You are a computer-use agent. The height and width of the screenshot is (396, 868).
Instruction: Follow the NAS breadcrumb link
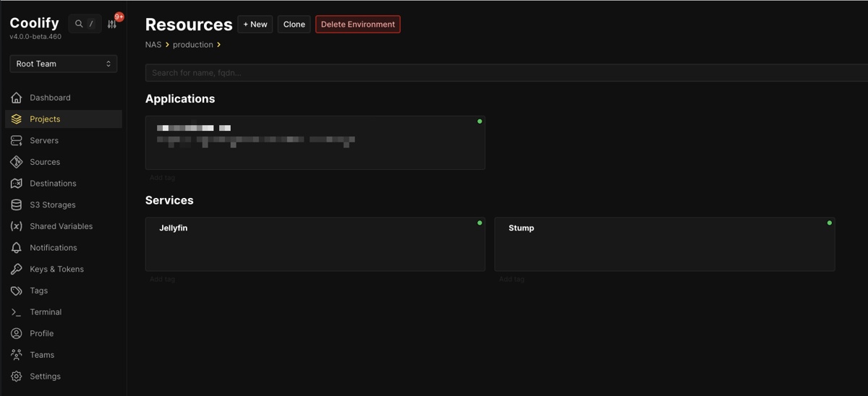tap(153, 45)
